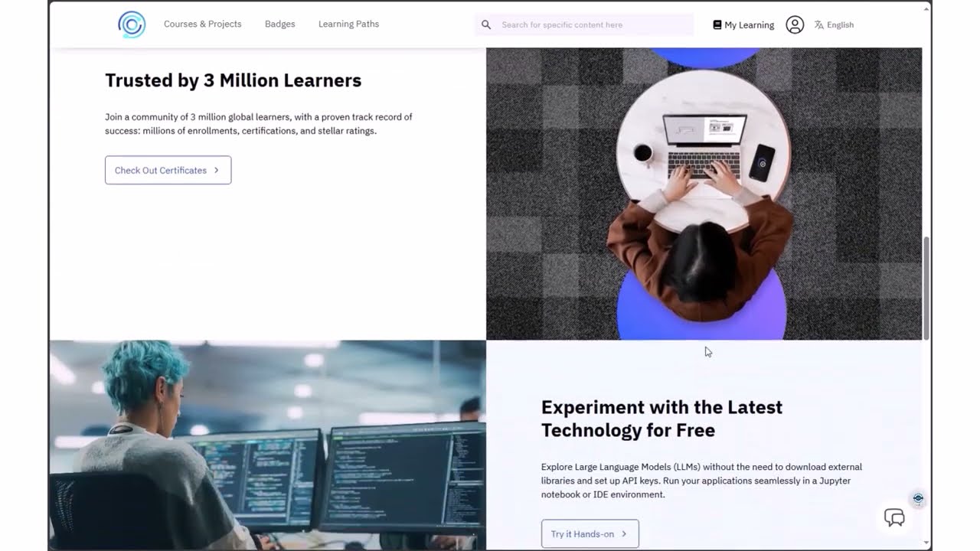Click the language translate icon
Image resolution: width=980 pixels, height=551 pixels.
(x=819, y=24)
